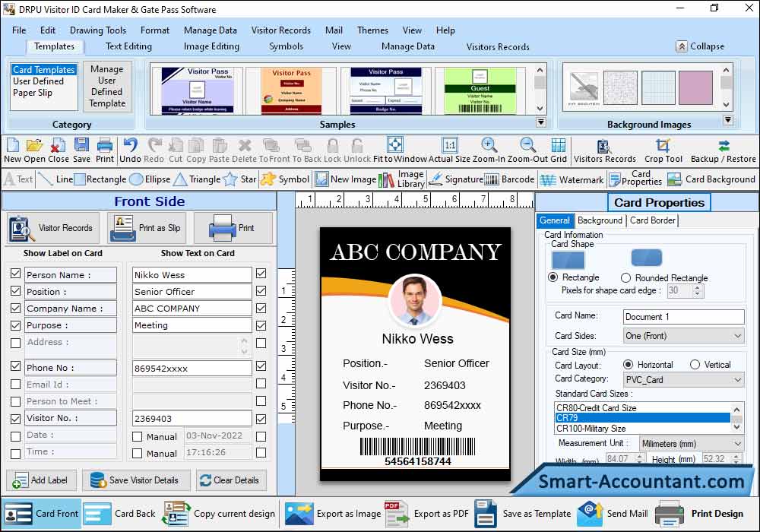Select the Vertical card layout
760x532 pixels.
tap(695, 364)
